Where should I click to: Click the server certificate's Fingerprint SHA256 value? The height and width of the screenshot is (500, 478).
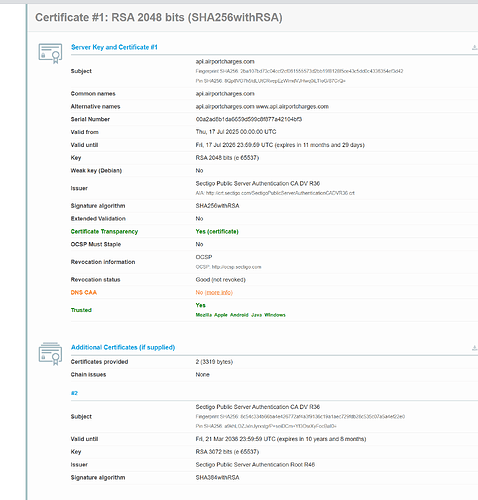[x=322, y=71]
